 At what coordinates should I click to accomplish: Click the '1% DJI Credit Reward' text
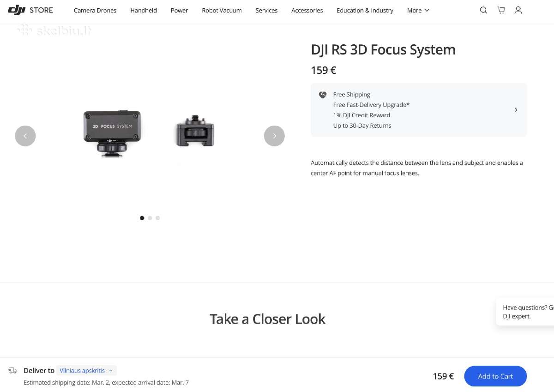click(361, 115)
